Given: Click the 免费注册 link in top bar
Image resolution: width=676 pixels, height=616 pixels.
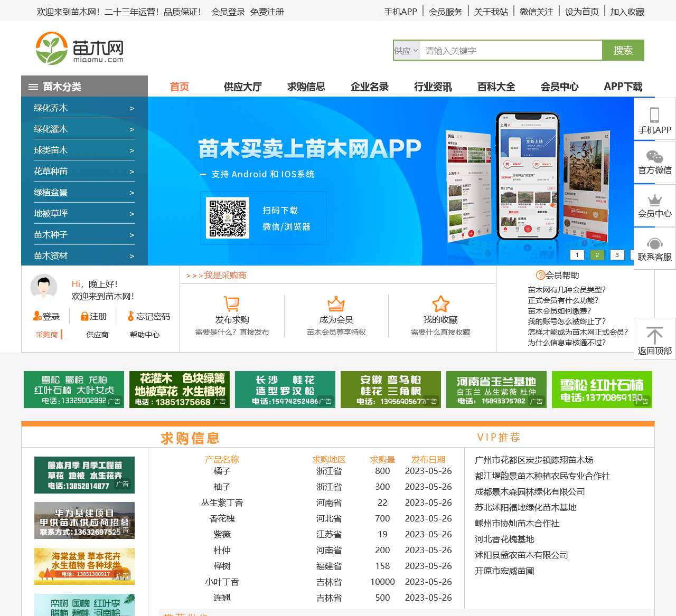Looking at the screenshot, I should coord(267,12).
